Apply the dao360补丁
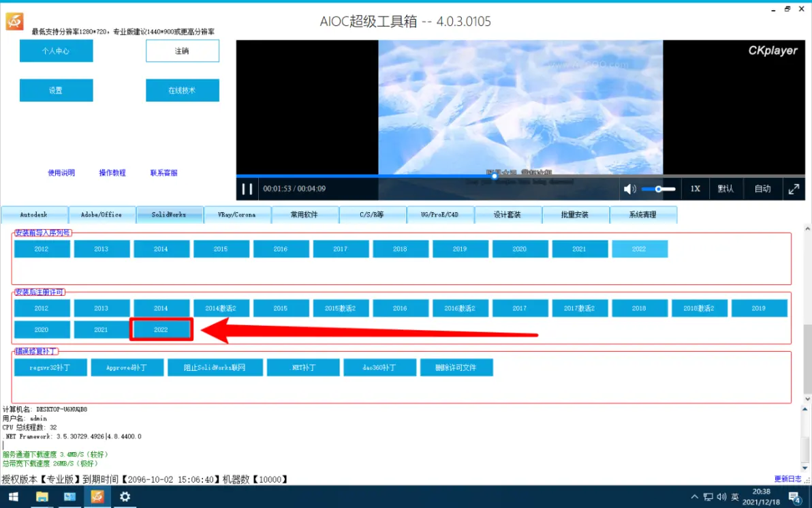The width and height of the screenshot is (812, 508). click(380, 368)
